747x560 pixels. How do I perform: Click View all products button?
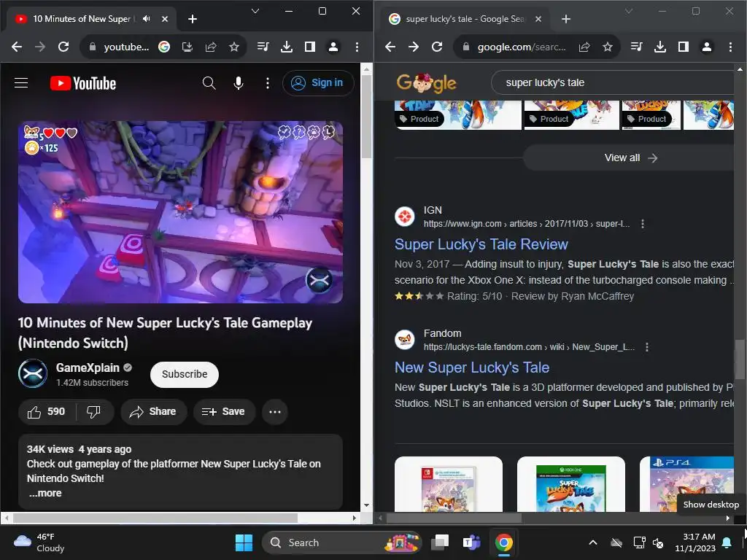pyautogui.click(x=630, y=157)
